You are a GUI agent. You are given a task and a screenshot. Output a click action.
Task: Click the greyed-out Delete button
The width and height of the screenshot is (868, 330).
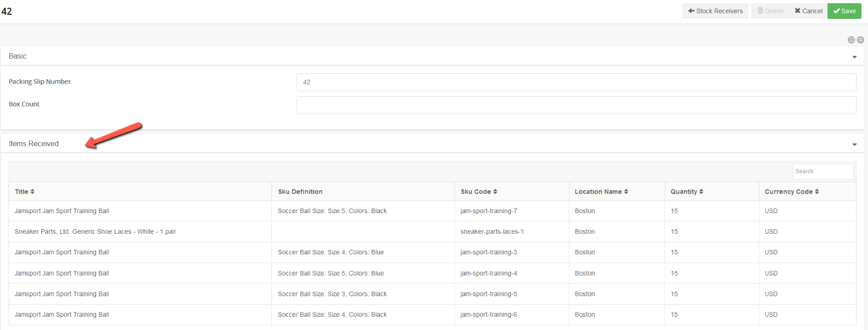[770, 11]
